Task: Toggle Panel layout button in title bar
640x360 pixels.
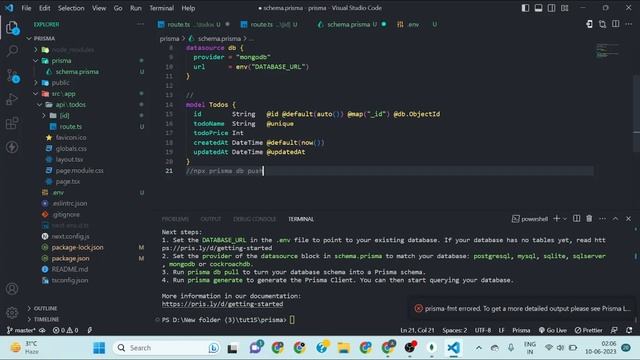Action: click(x=538, y=8)
